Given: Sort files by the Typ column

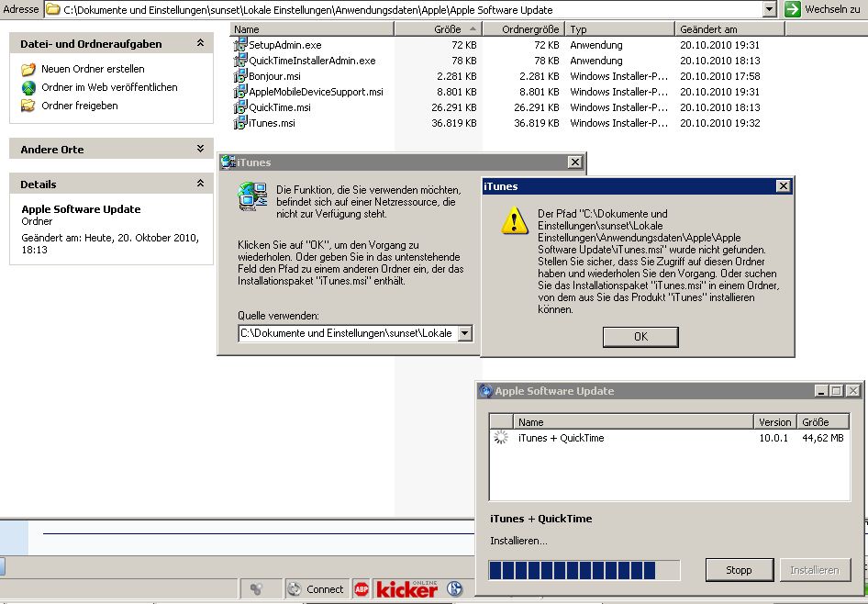Looking at the screenshot, I should (x=620, y=29).
